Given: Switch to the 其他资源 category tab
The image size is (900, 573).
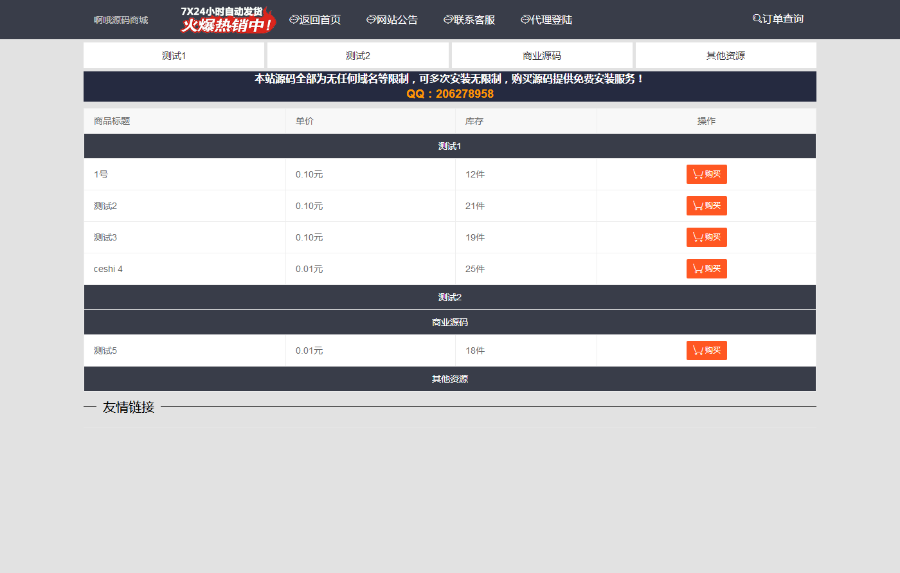Looking at the screenshot, I should point(726,56).
